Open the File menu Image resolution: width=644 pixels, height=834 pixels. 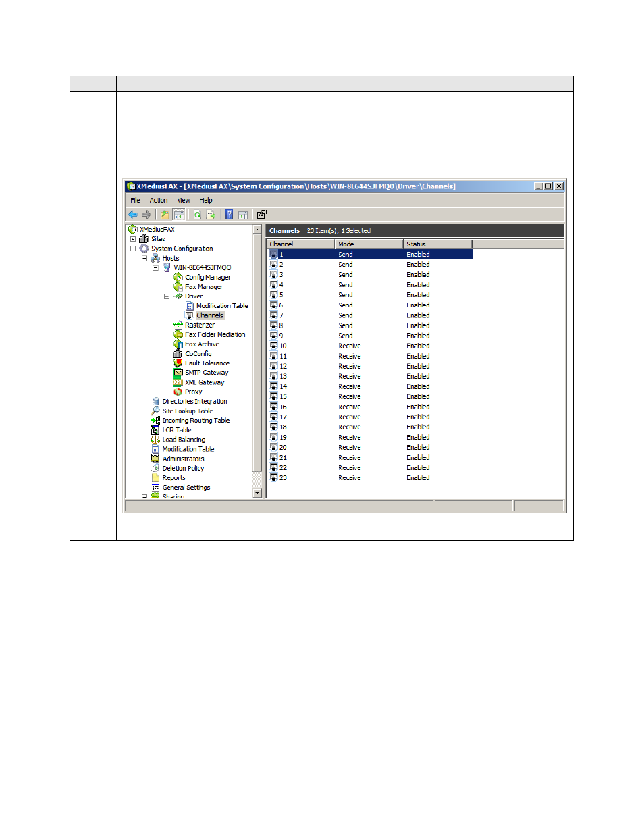pyautogui.click(x=135, y=201)
